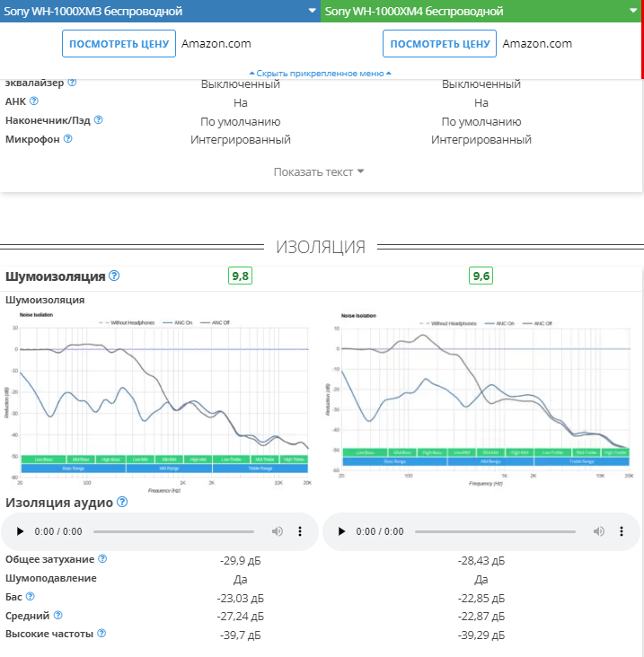Select XM3 mid value -27,24 дБ
Viewport: 644px width, 657px height.
click(x=240, y=617)
